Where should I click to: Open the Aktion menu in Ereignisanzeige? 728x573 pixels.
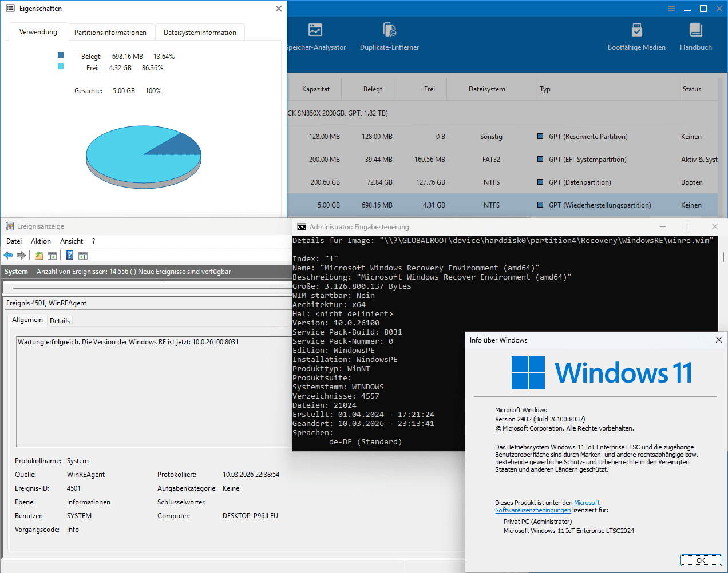point(41,241)
